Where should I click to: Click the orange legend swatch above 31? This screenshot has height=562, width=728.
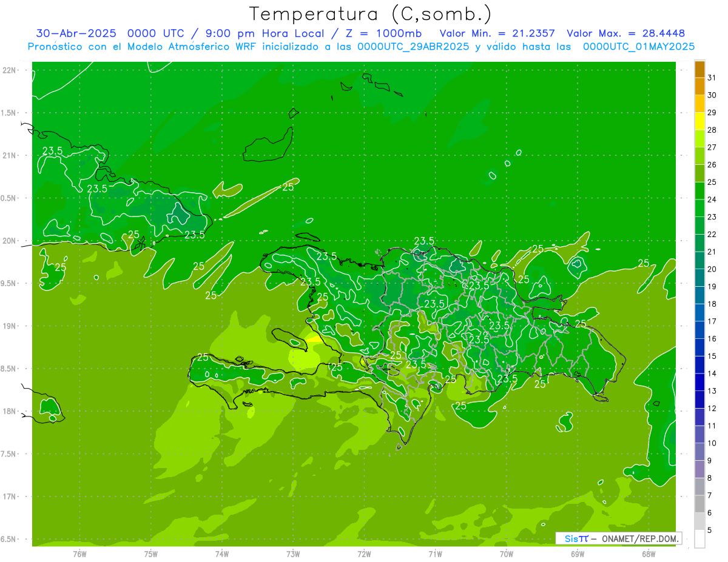699,69
